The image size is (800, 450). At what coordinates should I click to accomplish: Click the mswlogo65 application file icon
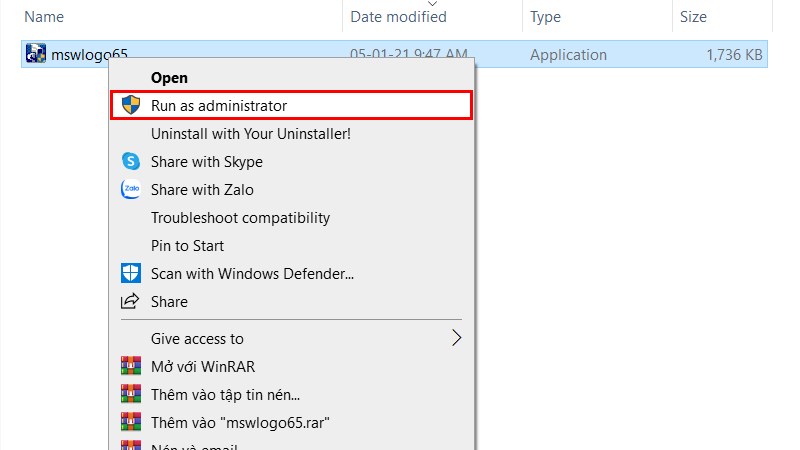(x=36, y=54)
